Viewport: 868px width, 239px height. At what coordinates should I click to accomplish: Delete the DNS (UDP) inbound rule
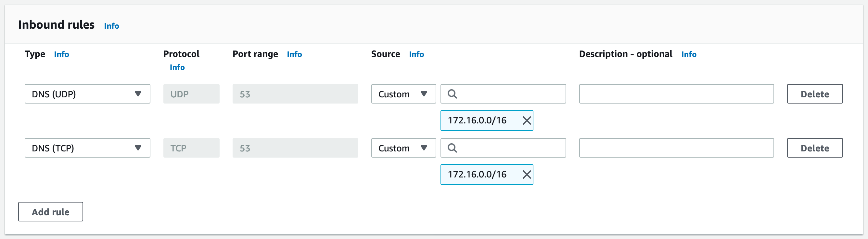coord(814,94)
